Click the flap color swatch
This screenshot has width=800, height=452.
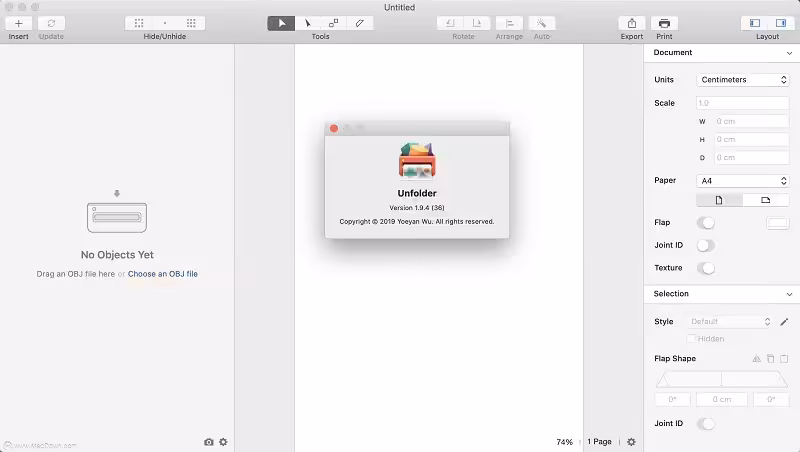click(x=778, y=223)
